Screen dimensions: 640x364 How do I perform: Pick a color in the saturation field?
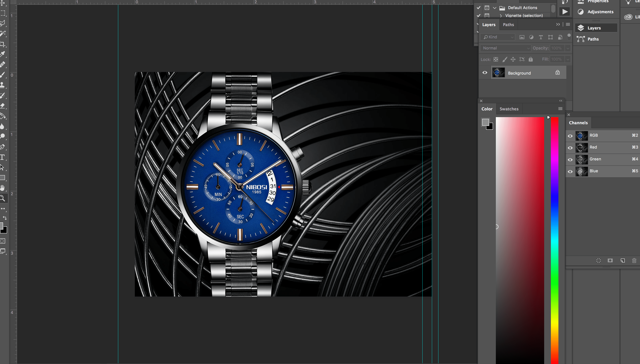[x=520, y=241]
